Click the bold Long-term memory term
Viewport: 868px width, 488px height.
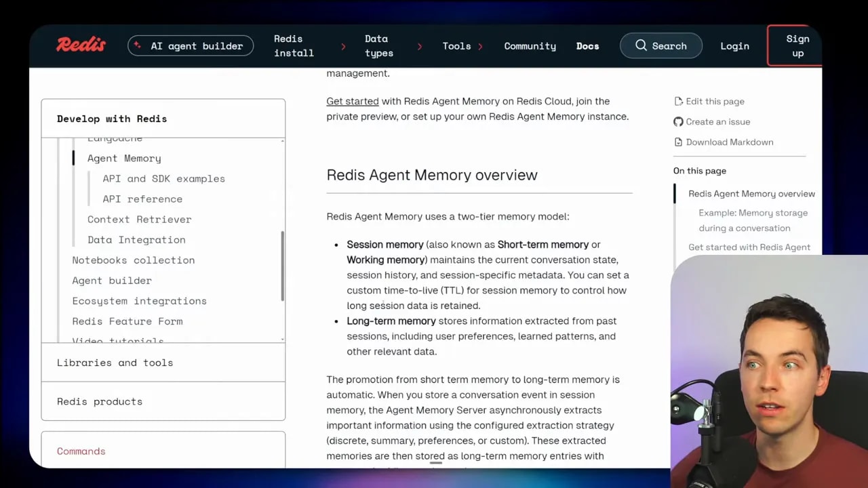(391, 321)
